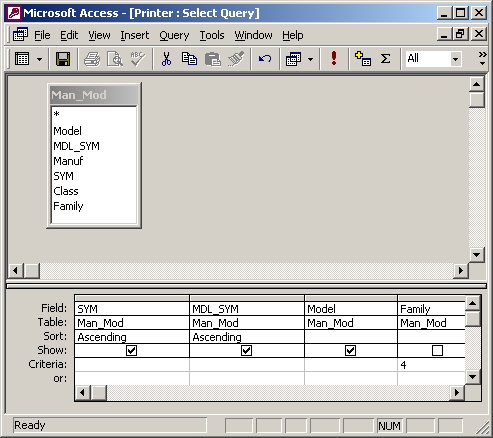Run the Spelling check icon

(137, 59)
